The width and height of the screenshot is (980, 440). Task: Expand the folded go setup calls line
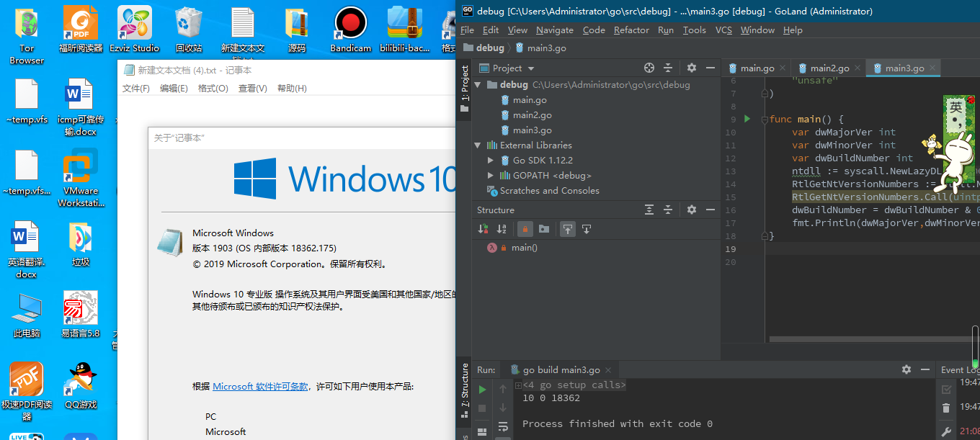[574, 385]
